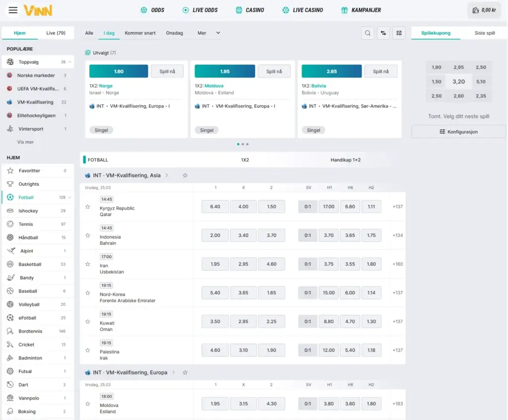Viewport: 508px width, 420px height.
Task: Go to the second carousel dot
Action: point(243,144)
